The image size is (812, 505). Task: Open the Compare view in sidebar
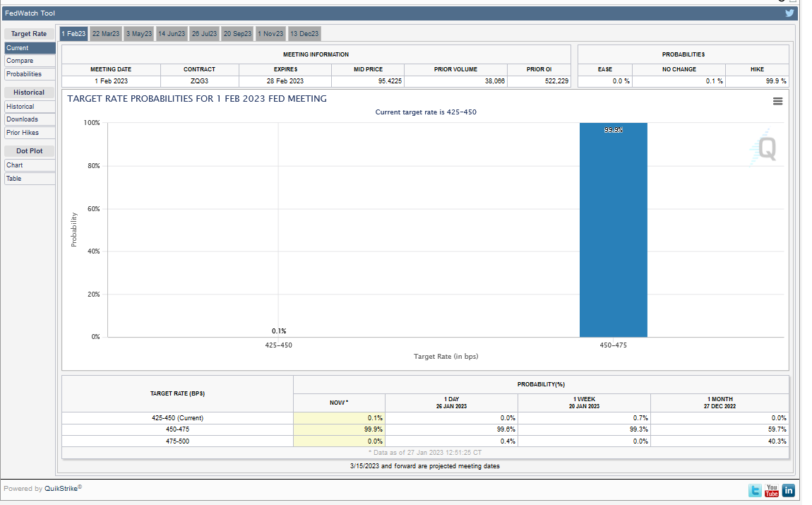[x=30, y=61]
